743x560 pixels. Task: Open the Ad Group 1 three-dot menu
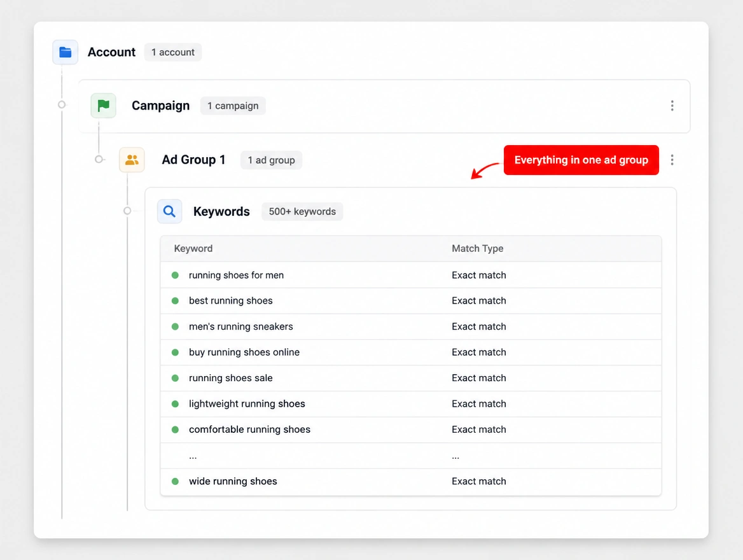(x=672, y=160)
